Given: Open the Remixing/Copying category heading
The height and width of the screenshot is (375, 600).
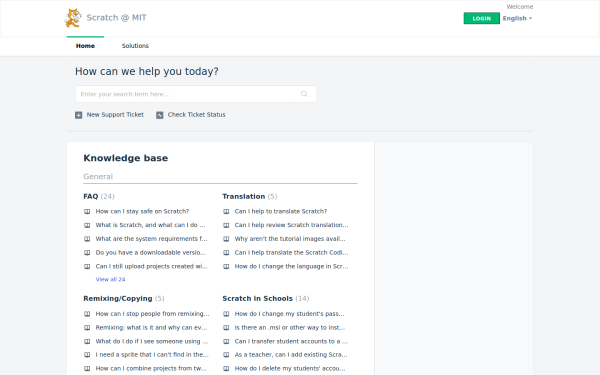Looking at the screenshot, I should (x=118, y=298).
